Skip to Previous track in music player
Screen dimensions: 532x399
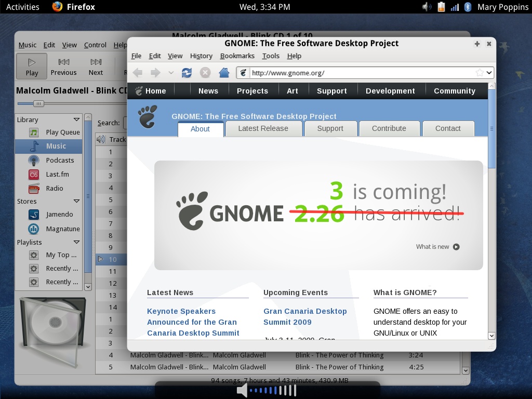pyautogui.click(x=63, y=66)
